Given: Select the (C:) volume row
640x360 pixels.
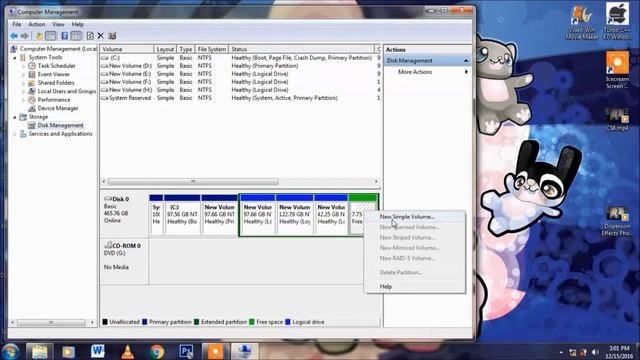Looking at the screenshot, I should (241, 58).
